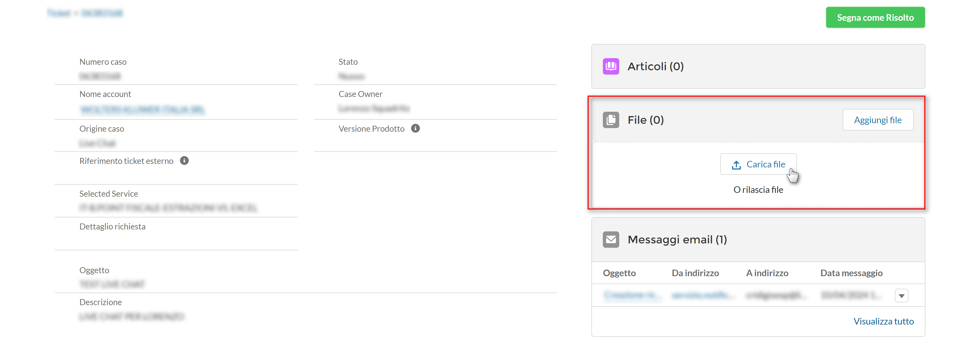980x339 pixels.
Task: Click the Descrizione field label
Action: (x=100, y=302)
